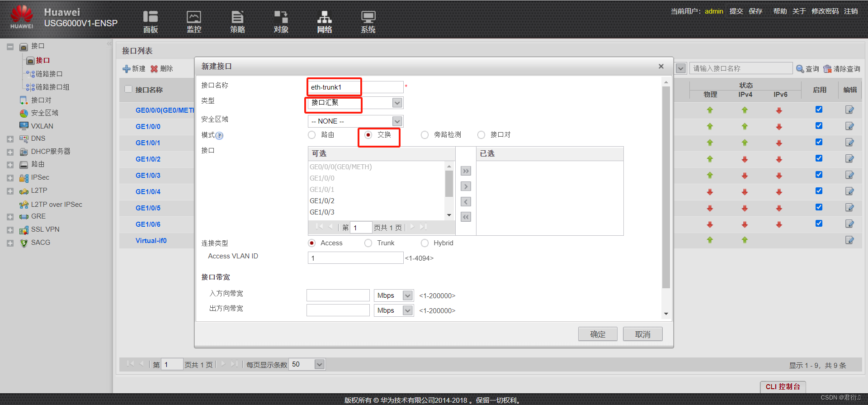Image resolution: width=868 pixels, height=405 pixels.
Task: Select VXLAN in the sidebar
Action: click(x=42, y=126)
